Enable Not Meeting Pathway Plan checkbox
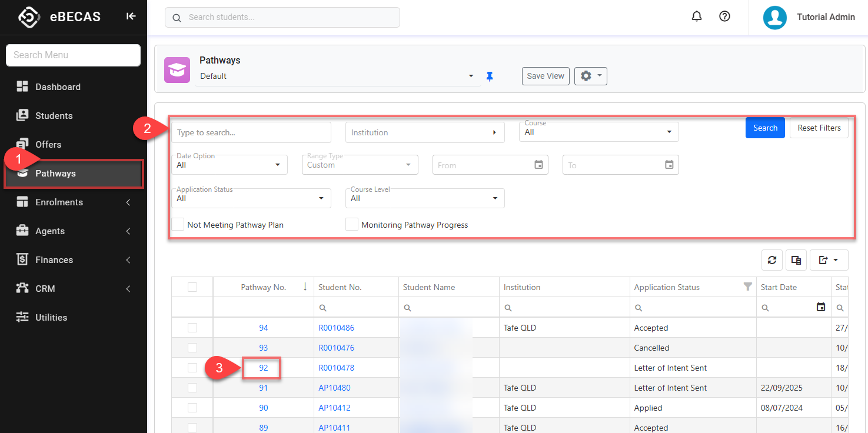The width and height of the screenshot is (868, 433). pos(178,225)
